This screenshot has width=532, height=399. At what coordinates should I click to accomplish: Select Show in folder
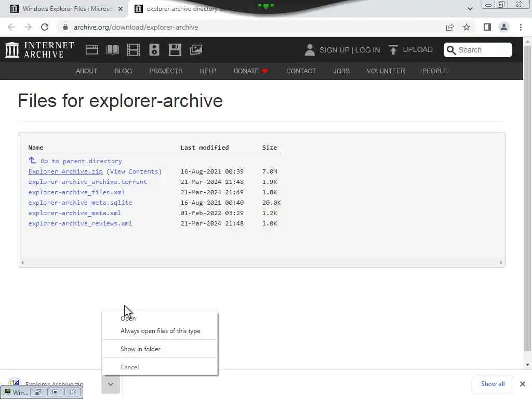(159, 349)
